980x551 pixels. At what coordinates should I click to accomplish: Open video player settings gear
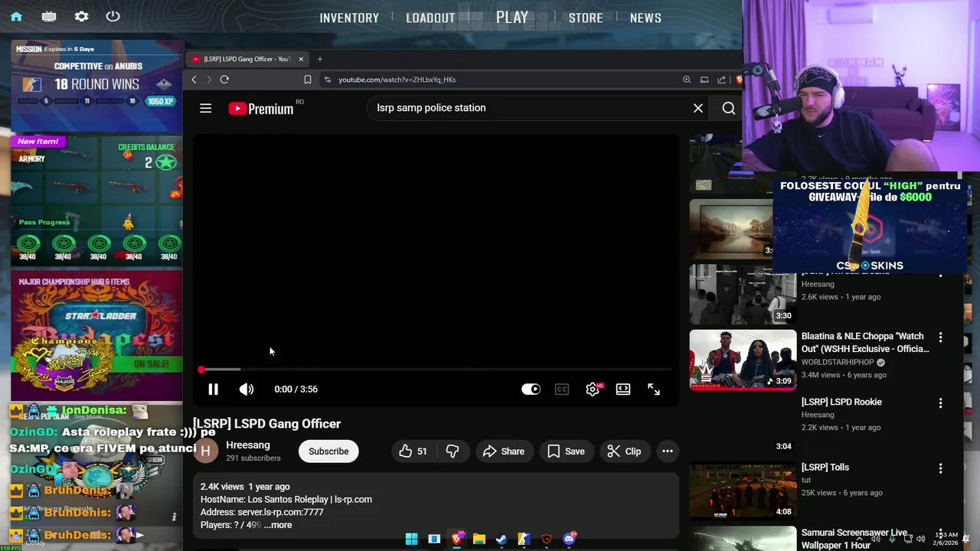(x=593, y=390)
